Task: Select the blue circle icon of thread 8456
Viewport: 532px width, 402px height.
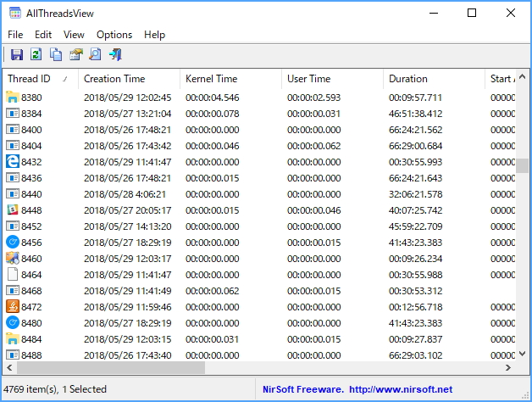Action: click(x=13, y=243)
